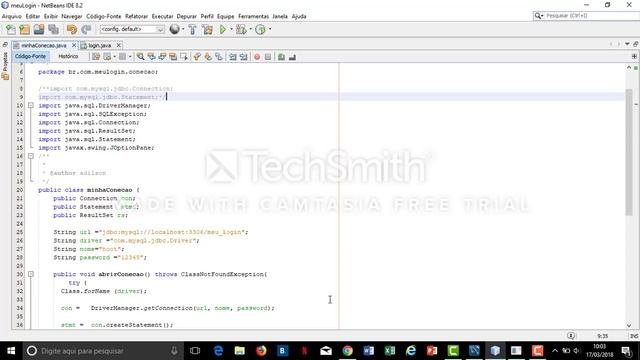Click the Profile Project icon
This screenshot has width=640, height=360.
260,29
